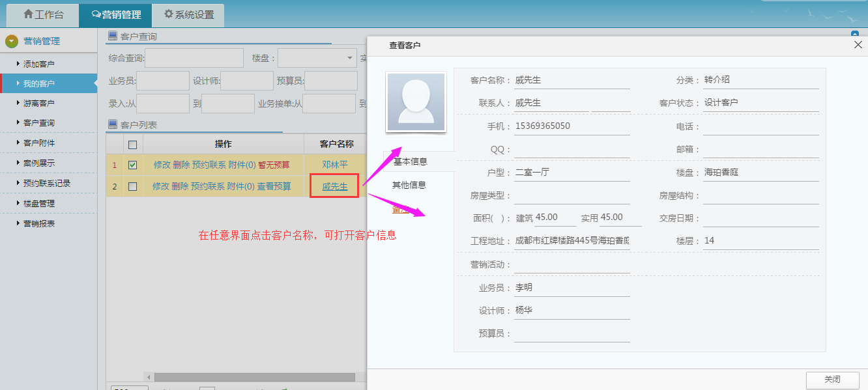Close the 查看客户 dialog with X icon

tap(858, 45)
